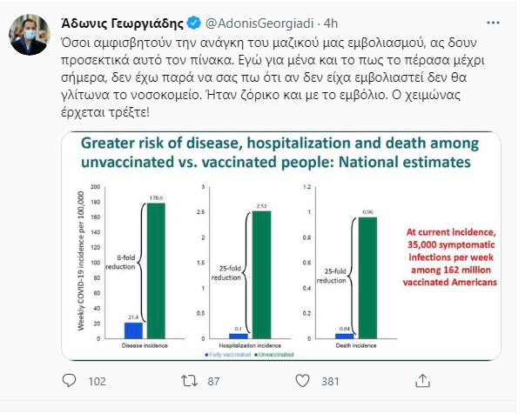Click the blue verified badge icon
This screenshot has height=414, width=532.
(x=194, y=23)
